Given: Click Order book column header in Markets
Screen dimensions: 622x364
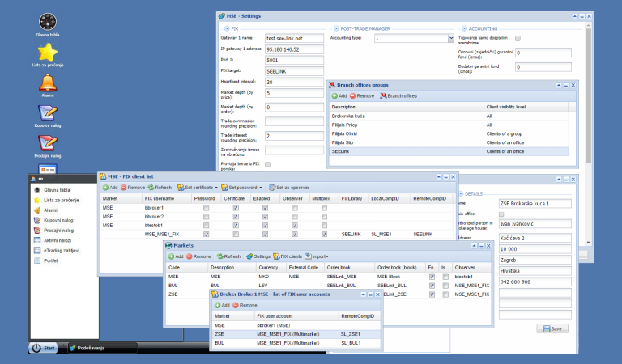Looking at the screenshot, I should point(349,268).
